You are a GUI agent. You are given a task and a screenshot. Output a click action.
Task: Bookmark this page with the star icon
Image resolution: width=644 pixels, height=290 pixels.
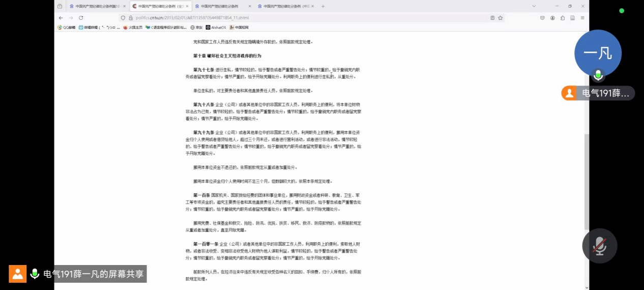(501, 17)
